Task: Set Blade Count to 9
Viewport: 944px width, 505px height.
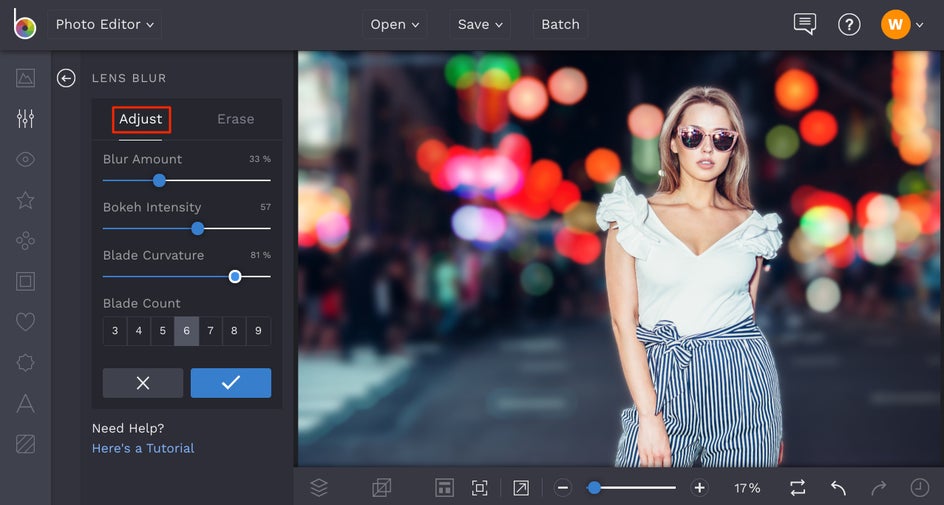Action: tap(258, 331)
